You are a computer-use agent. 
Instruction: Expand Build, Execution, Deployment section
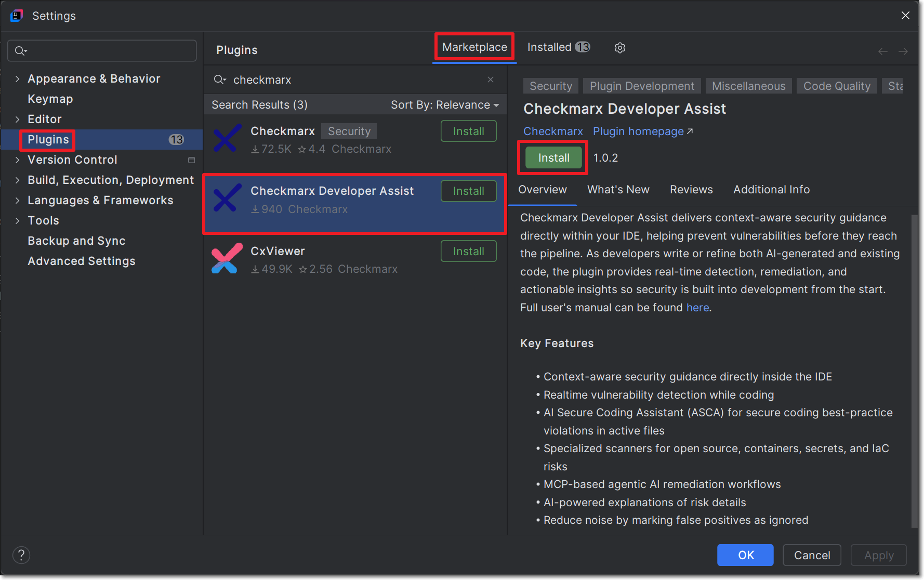17,180
